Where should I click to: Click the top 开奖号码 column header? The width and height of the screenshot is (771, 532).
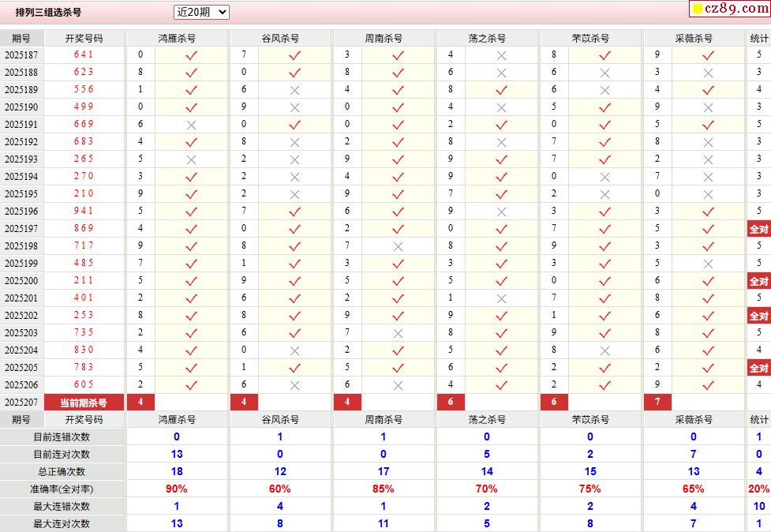84,39
